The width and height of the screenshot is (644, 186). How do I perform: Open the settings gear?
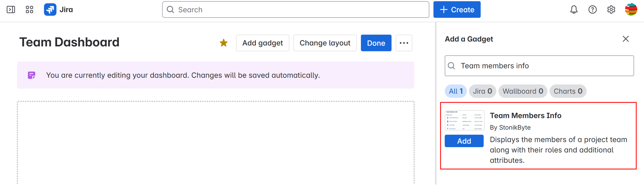tap(611, 9)
